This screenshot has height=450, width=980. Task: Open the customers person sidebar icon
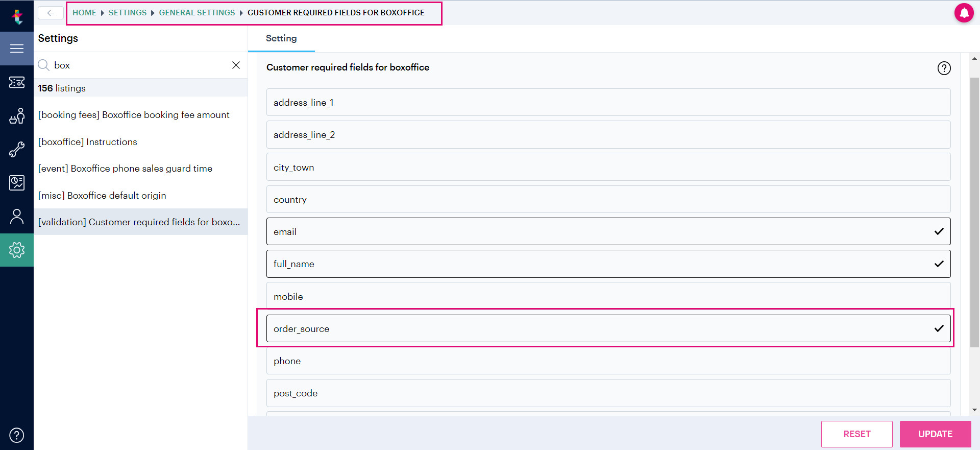pyautogui.click(x=17, y=217)
